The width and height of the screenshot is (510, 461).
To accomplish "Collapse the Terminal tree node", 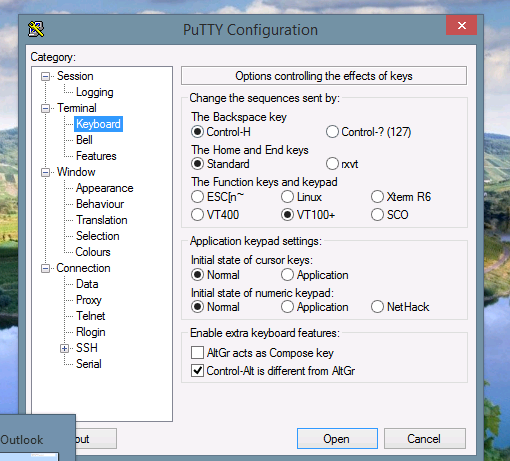I will (x=45, y=108).
